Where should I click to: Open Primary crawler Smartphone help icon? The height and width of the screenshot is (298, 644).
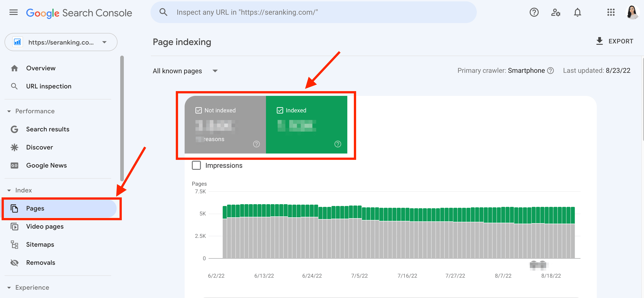tap(550, 71)
